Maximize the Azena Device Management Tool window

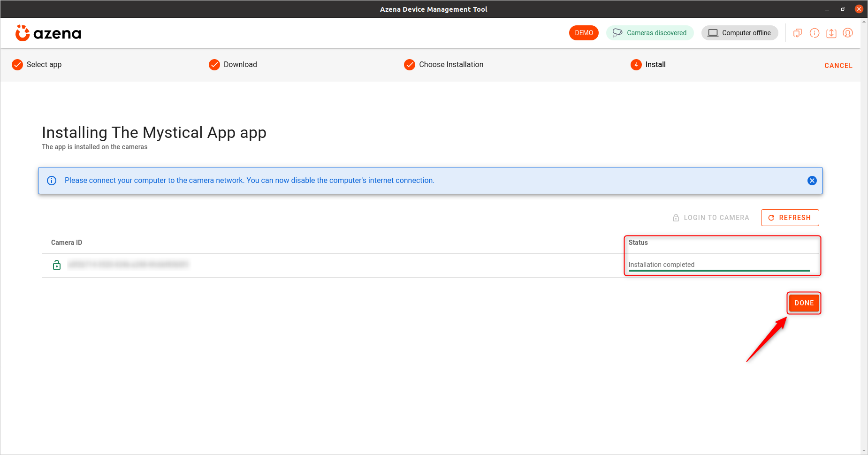coord(843,9)
